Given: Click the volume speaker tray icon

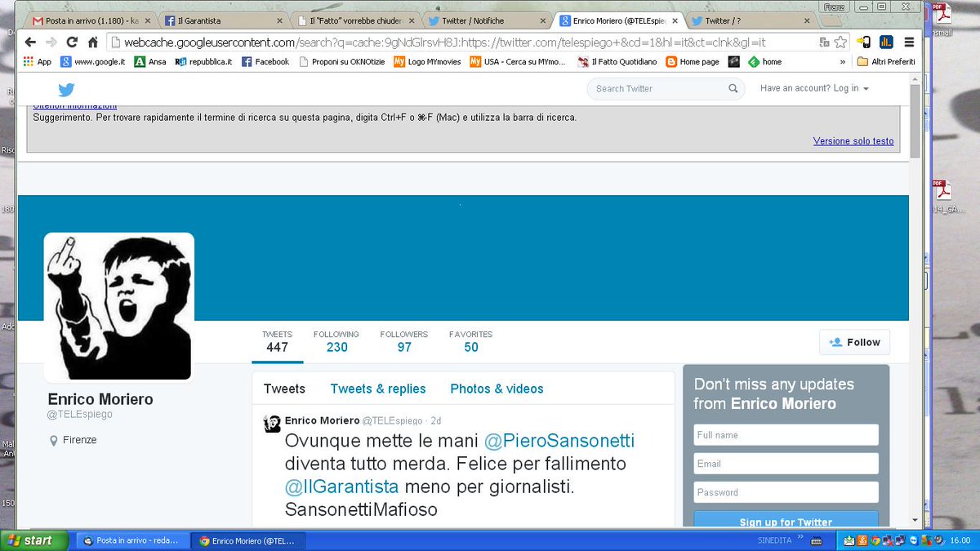Looking at the screenshot, I should pyautogui.click(x=939, y=540).
